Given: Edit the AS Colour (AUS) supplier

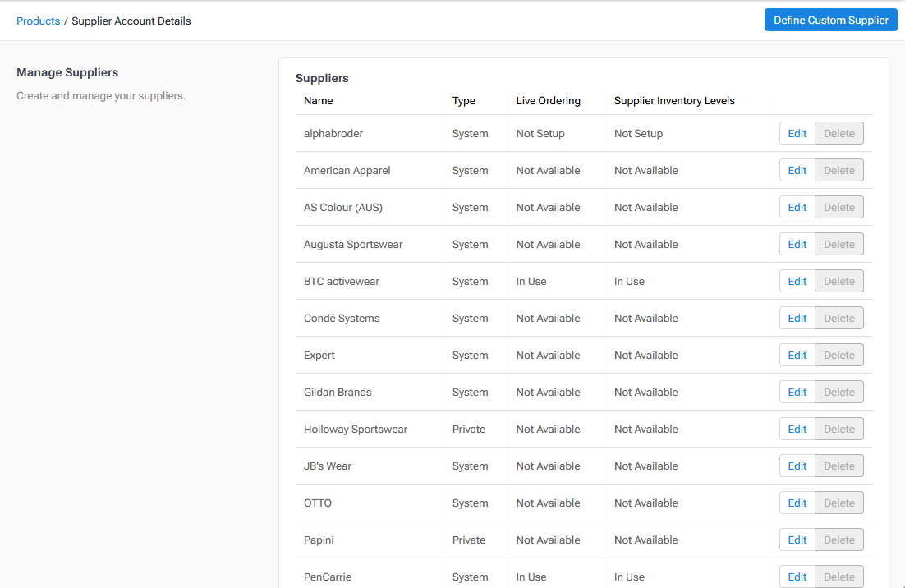Looking at the screenshot, I should tap(796, 207).
